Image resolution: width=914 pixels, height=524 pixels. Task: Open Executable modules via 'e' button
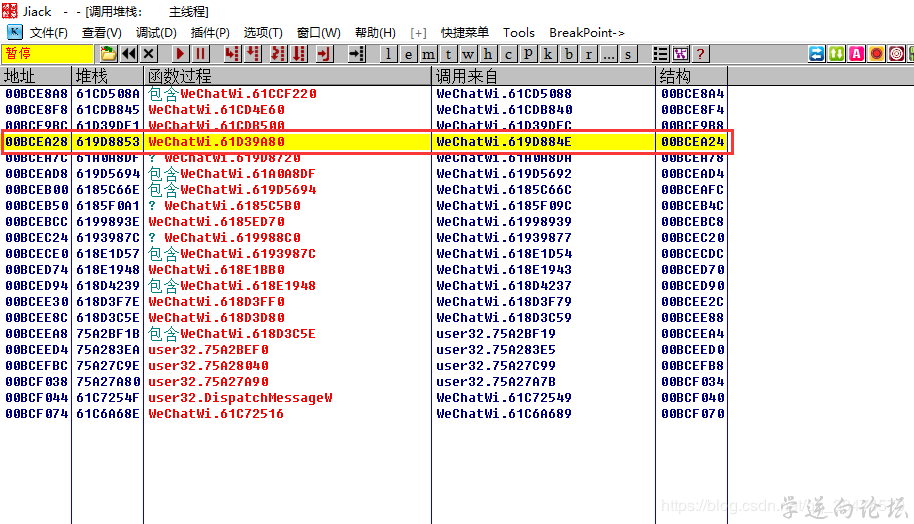(x=409, y=54)
